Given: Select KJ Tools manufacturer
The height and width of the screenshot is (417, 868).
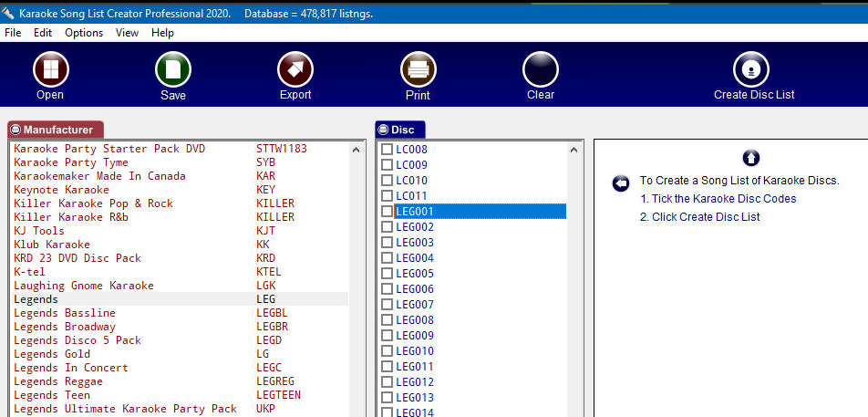Looking at the screenshot, I should click(x=180, y=230).
